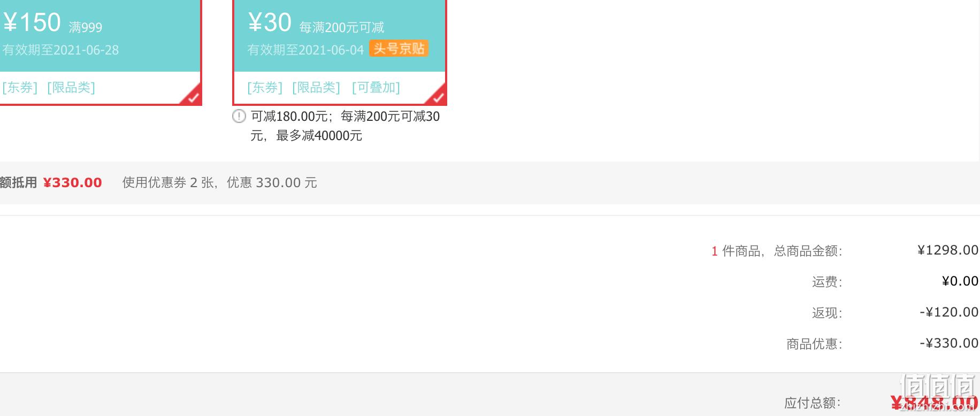The width and height of the screenshot is (980, 416).
Task: Click the 应付总额 total price
Action: [x=935, y=403]
